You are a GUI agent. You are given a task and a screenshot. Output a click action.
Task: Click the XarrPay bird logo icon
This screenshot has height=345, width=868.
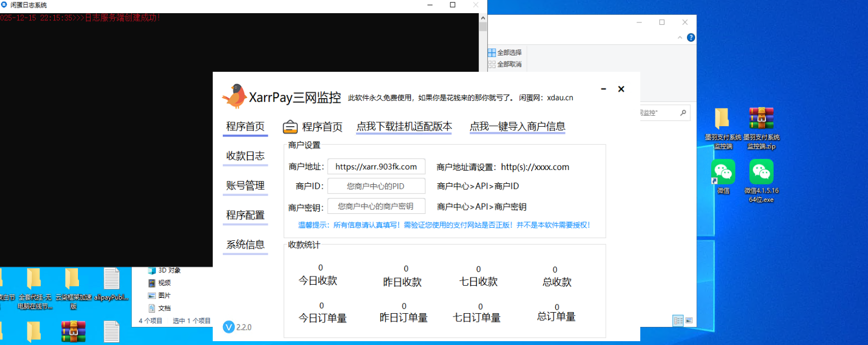coord(234,96)
